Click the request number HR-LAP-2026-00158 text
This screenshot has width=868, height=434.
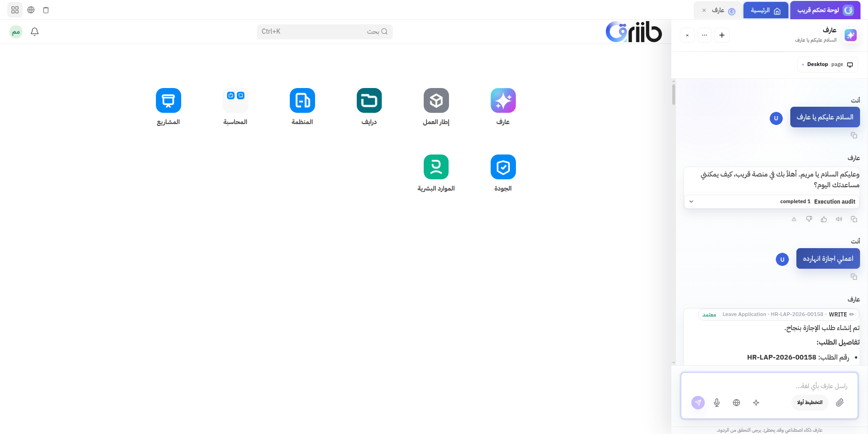click(x=782, y=357)
